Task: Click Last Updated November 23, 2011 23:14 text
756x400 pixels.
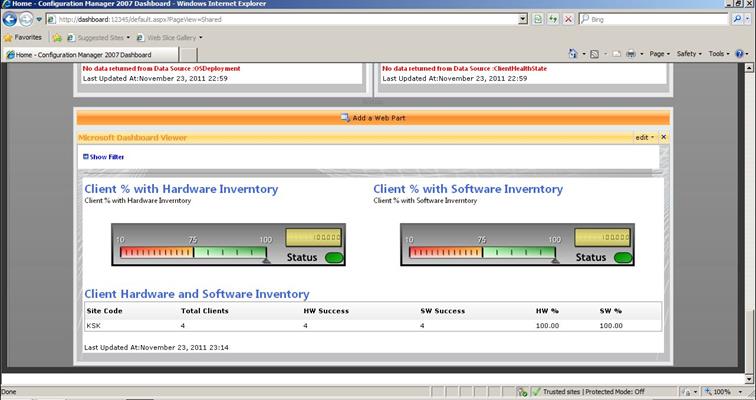Action: coord(156,347)
